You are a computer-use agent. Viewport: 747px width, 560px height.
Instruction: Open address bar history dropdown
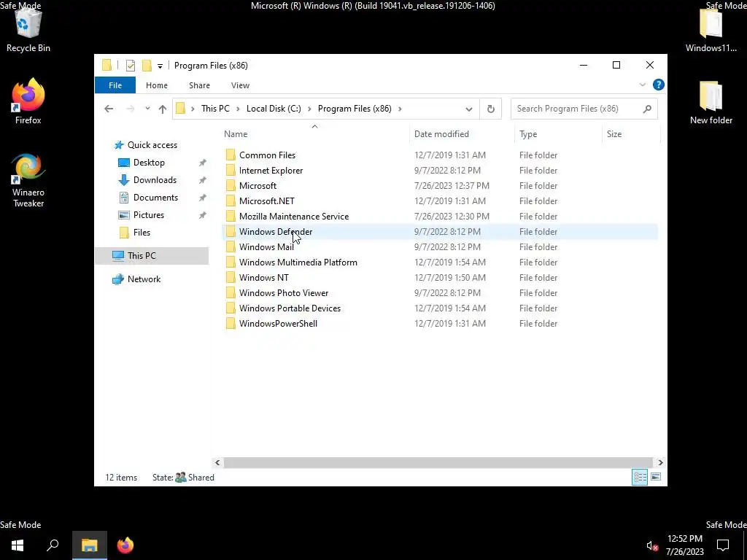[469, 109]
